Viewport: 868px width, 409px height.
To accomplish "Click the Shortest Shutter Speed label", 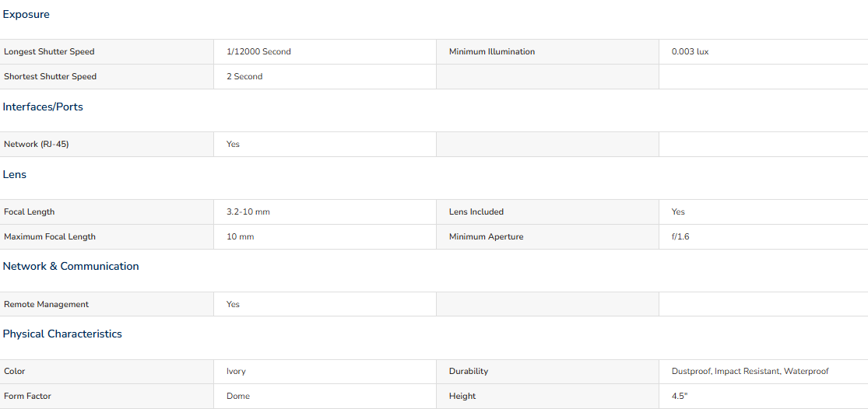I will coord(51,77).
